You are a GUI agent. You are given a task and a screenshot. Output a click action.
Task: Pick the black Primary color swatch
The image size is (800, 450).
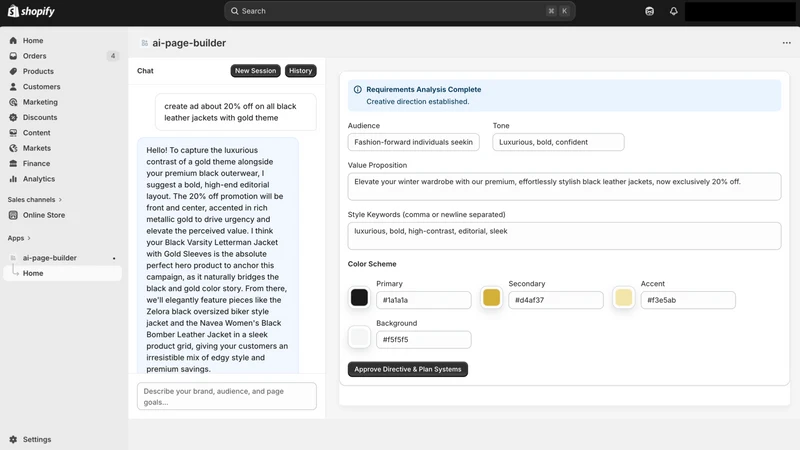[359, 297]
